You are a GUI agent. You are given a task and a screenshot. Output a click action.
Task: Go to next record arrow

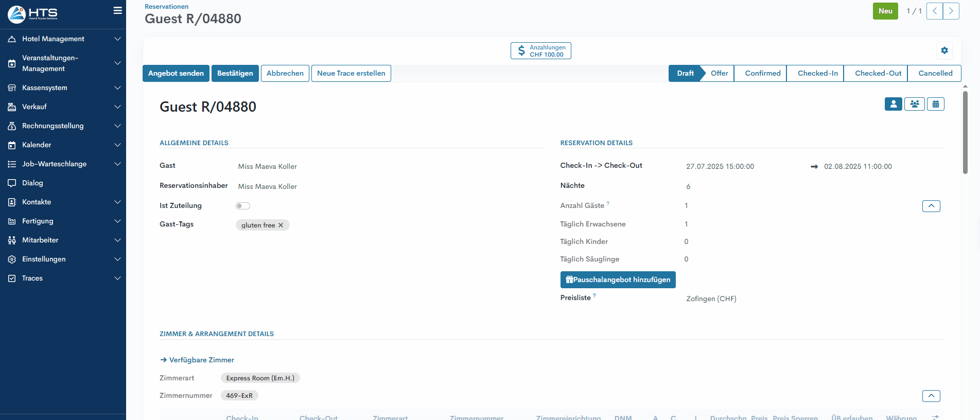(x=951, y=11)
